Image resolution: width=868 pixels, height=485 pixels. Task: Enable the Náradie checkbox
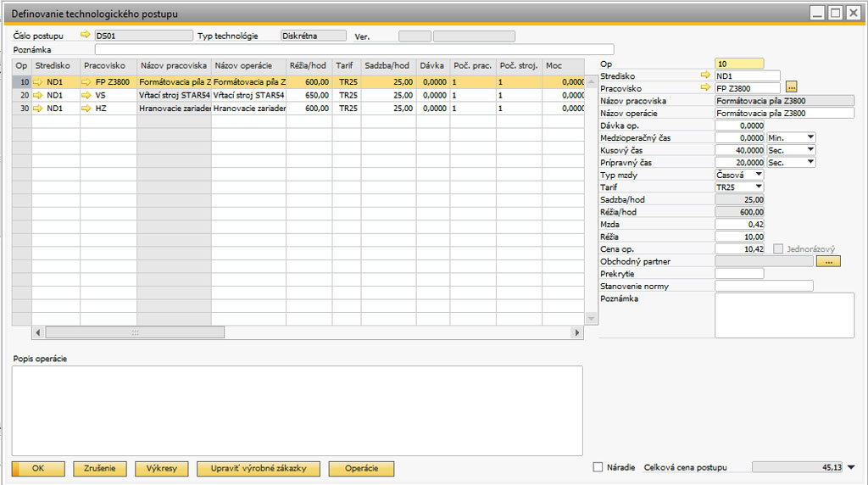pos(598,467)
